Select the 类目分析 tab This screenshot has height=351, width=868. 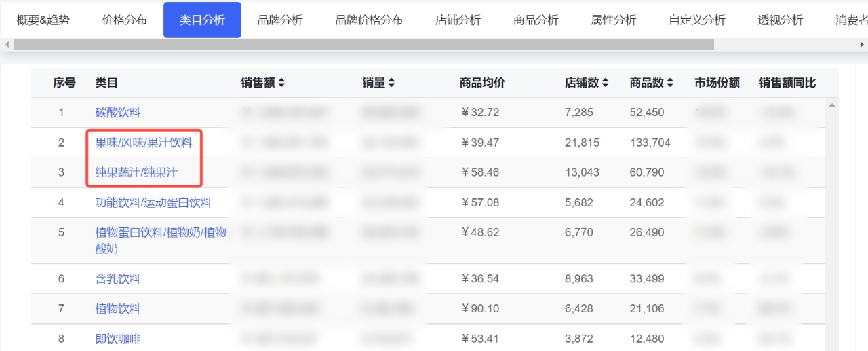coord(202,20)
